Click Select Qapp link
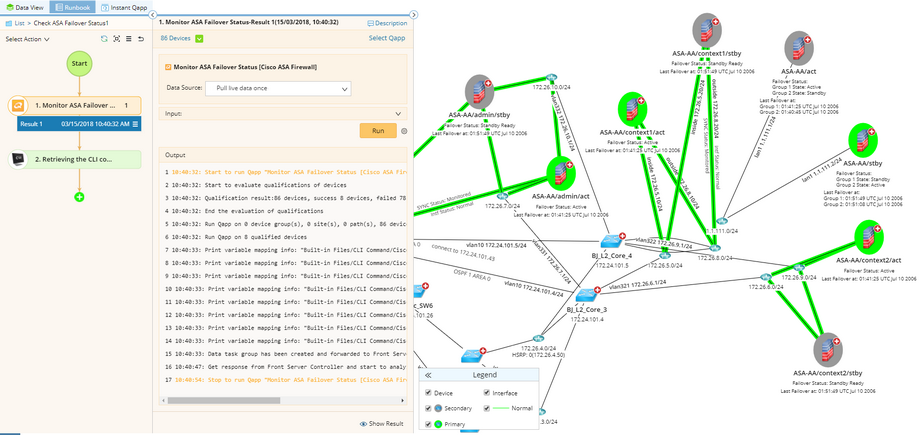Viewport: 923px width, 435px height. (x=387, y=38)
